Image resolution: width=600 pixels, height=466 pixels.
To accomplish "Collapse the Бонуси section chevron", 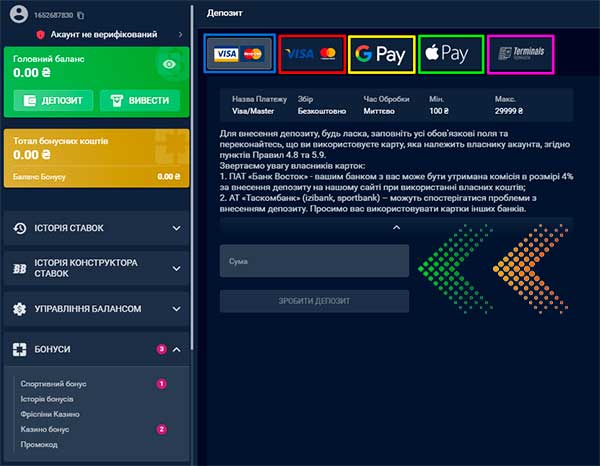I will point(176,349).
